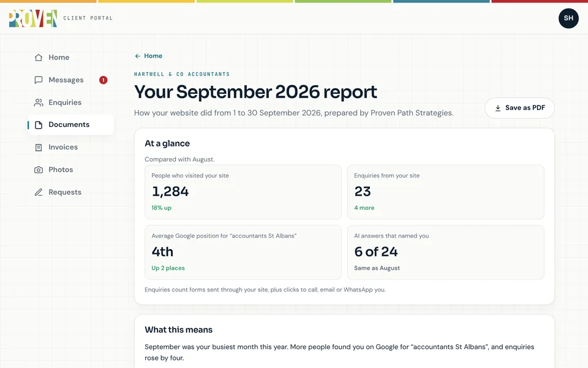This screenshot has width=588, height=368.
Task: Click the Documents file icon
Action: [x=38, y=125]
